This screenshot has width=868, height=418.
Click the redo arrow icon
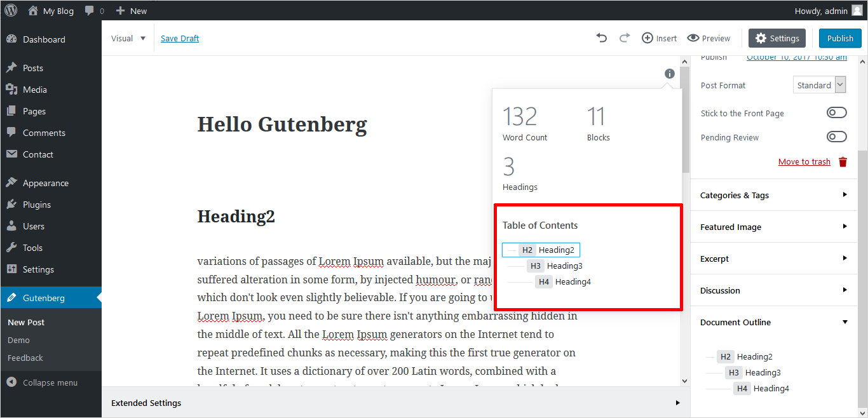[x=625, y=38]
